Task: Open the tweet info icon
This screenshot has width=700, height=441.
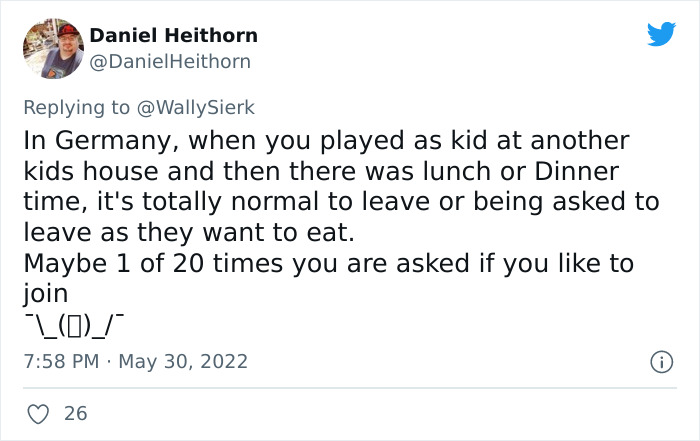Action: tap(661, 360)
